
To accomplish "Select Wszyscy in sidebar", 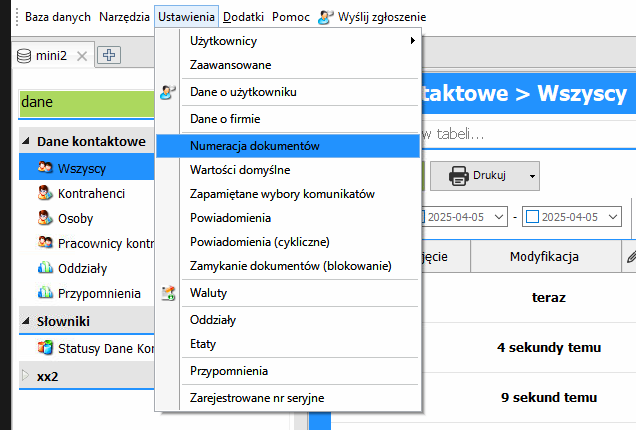I will tap(87, 168).
